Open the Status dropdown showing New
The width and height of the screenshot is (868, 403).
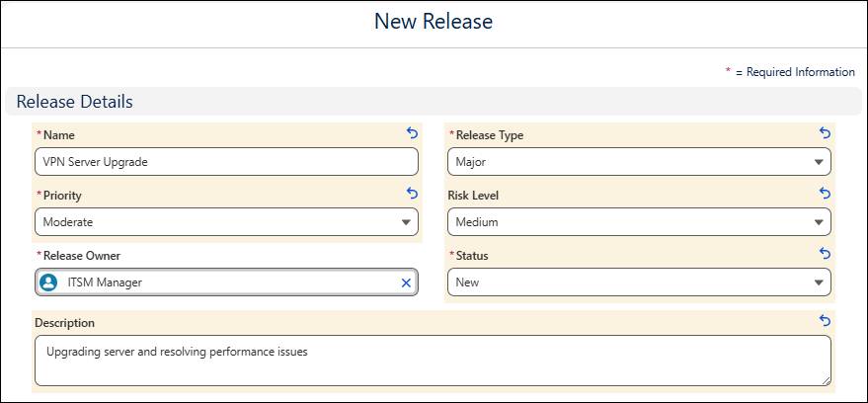(639, 282)
